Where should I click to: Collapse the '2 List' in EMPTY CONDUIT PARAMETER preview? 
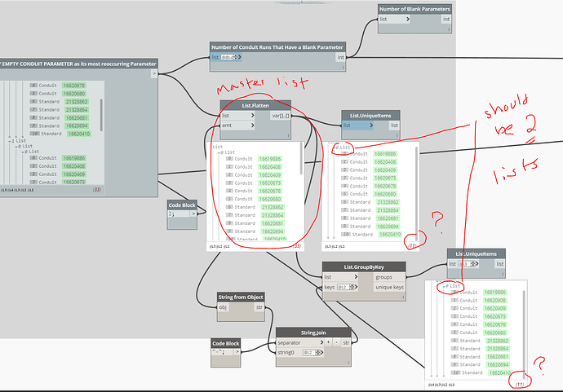tap(10, 141)
